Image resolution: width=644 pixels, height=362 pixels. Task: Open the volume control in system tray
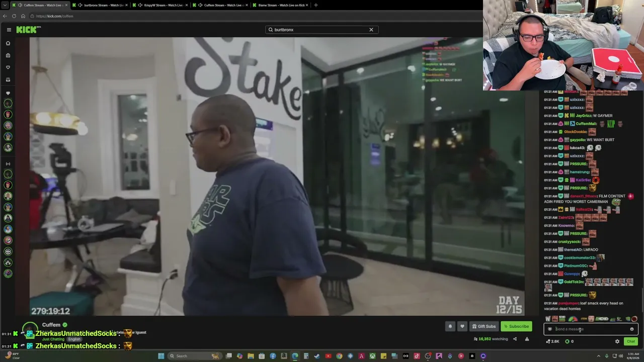point(621,356)
